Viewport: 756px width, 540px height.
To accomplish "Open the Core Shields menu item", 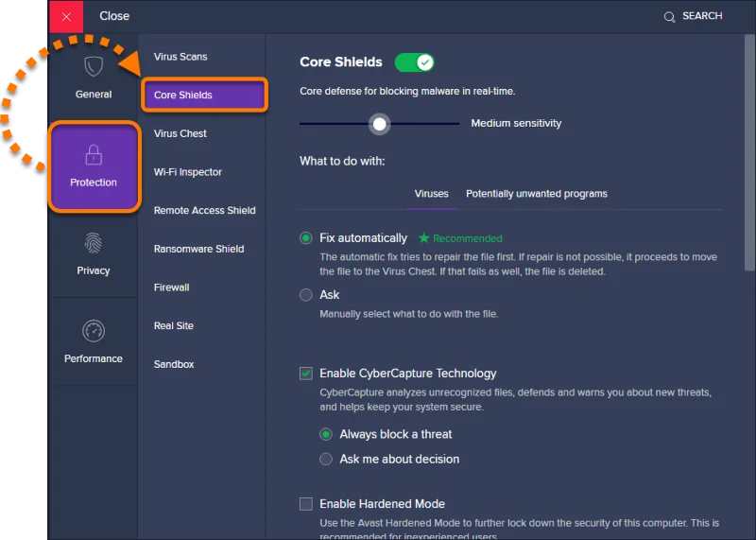I will tap(204, 96).
